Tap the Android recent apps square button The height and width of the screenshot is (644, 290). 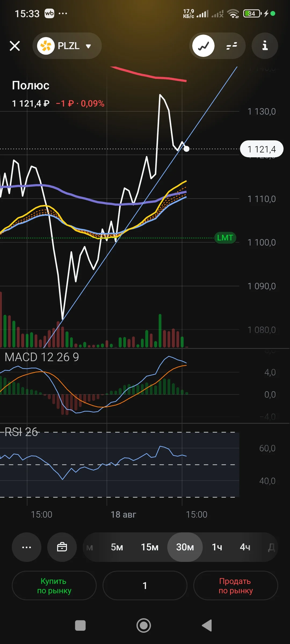point(80,626)
